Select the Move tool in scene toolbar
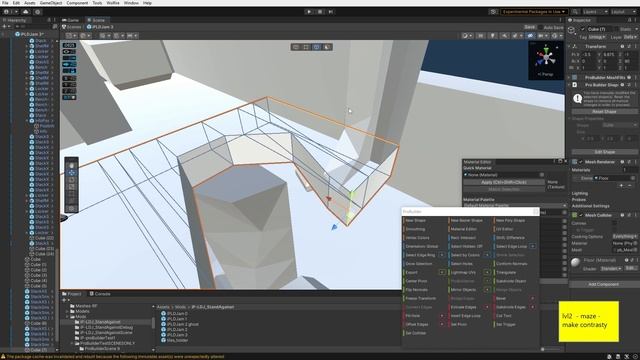The image size is (640, 360). (x=71, y=173)
